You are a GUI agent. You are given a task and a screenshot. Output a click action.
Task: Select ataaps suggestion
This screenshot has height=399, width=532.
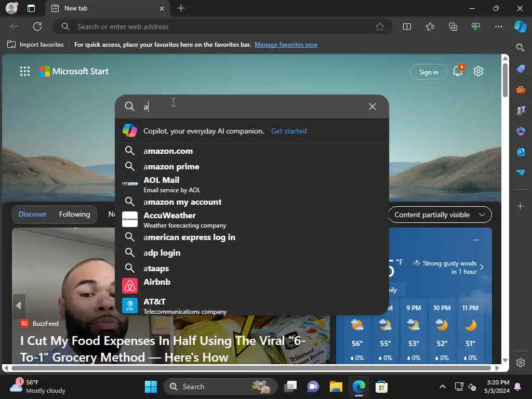click(x=252, y=269)
